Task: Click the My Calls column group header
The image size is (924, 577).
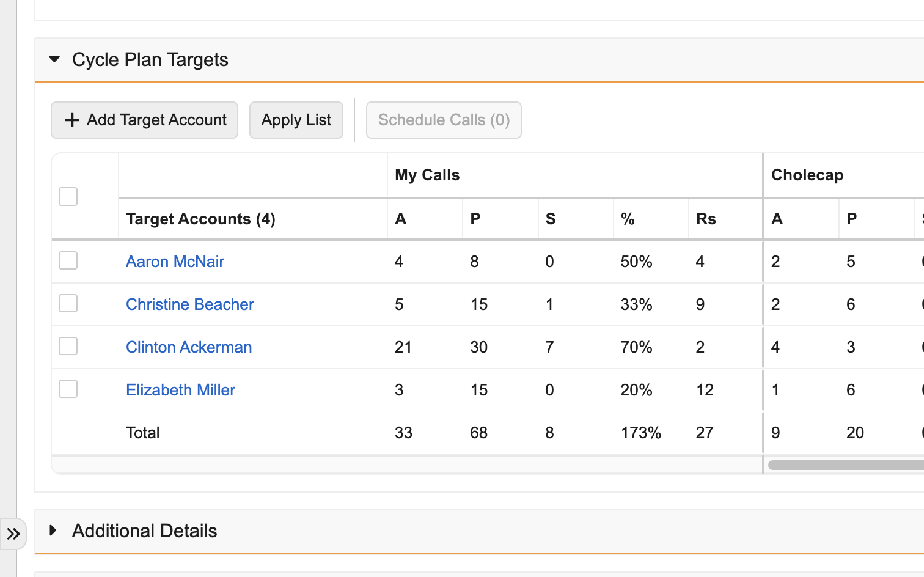Action: click(427, 175)
